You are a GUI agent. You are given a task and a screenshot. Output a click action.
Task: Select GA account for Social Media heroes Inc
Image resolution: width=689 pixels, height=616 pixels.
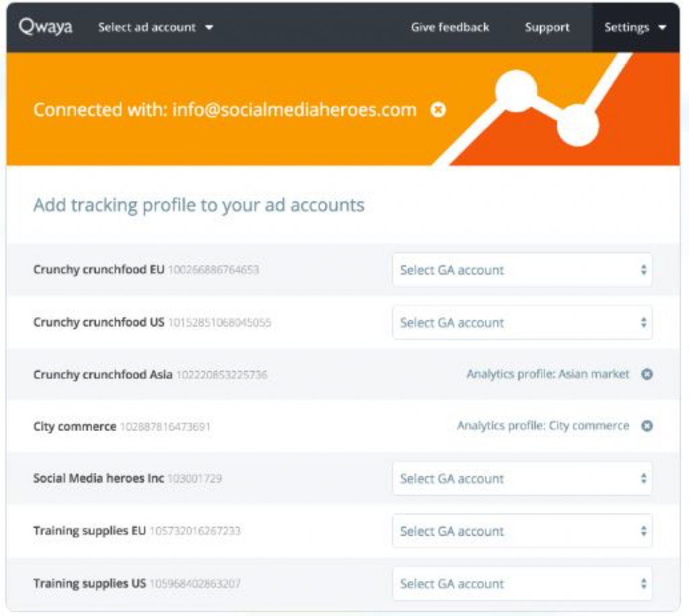[x=522, y=479]
